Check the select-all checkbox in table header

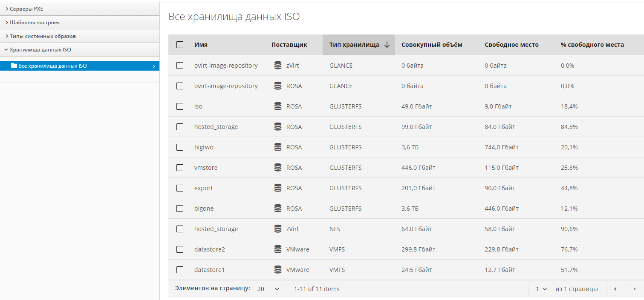click(180, 45)
